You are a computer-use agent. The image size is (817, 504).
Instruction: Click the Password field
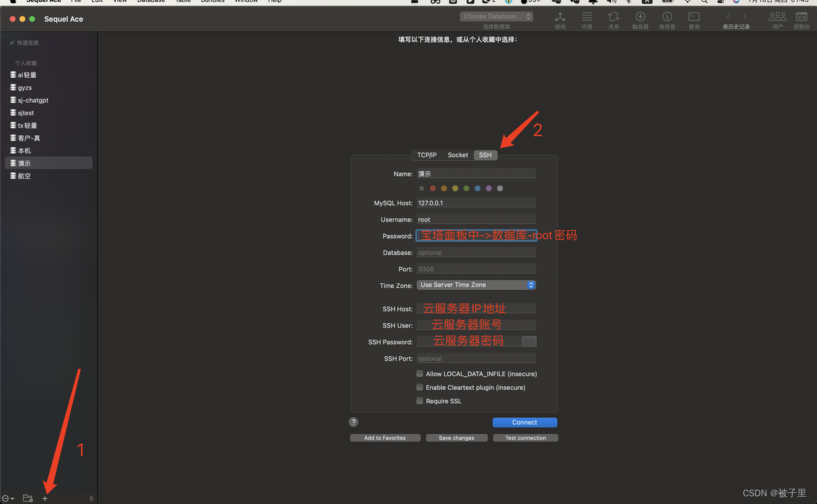pyautogui.click(x=476, y=236)
